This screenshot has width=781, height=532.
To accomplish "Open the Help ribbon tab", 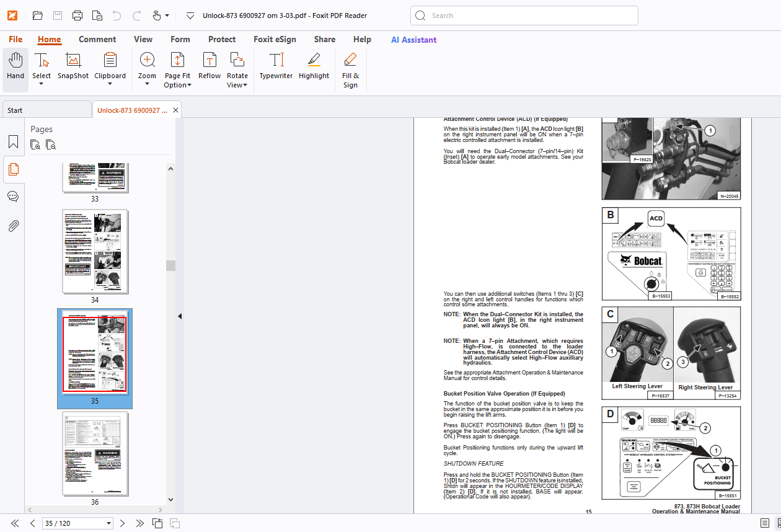I will click(x=362, y=39).
